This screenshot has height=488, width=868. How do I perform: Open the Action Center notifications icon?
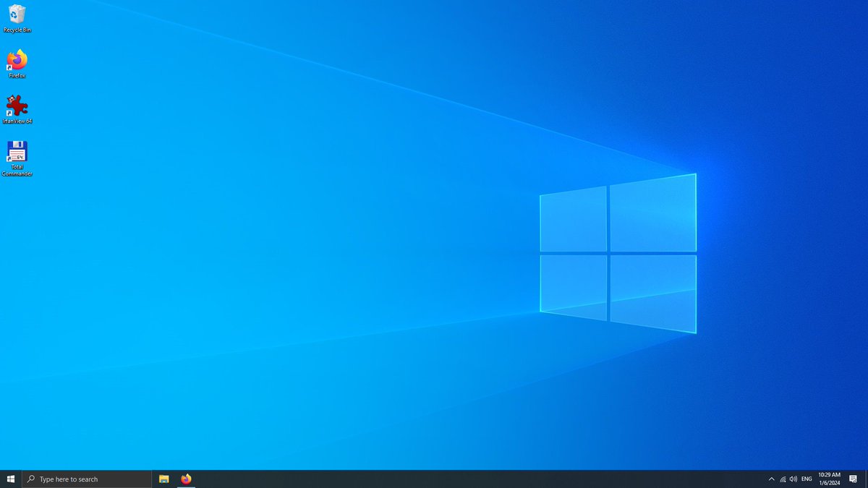pos(853,479)
